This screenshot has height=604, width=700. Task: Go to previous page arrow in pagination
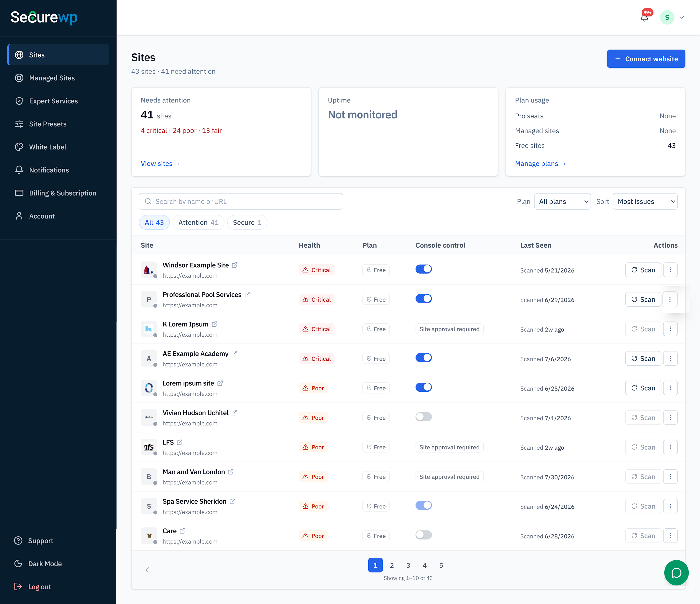(x=147, y=570)
